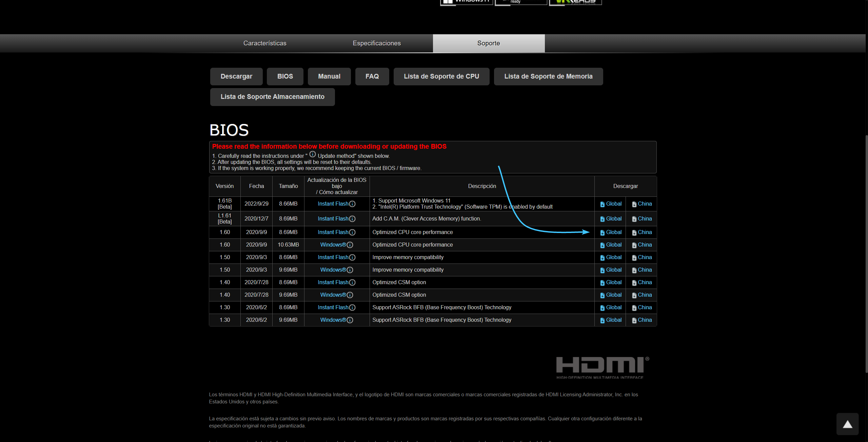Click Global download icon in 1.60 Instant Flash row
Screen dimensions: 868x442
pos(603,233)
